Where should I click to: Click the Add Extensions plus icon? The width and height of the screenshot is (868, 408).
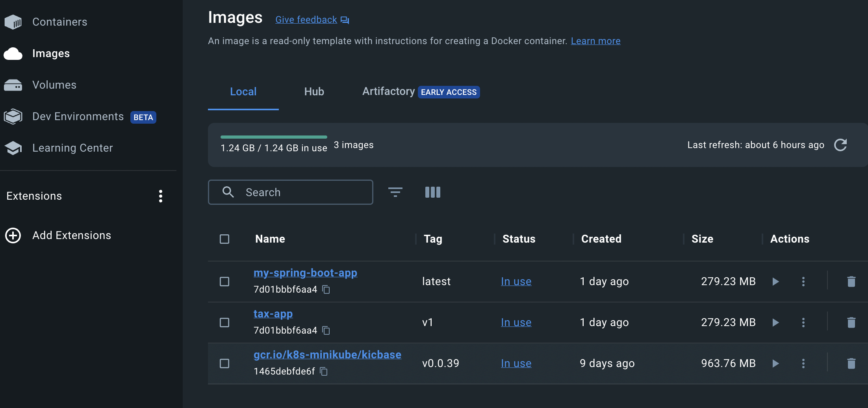tap(13, 236)
